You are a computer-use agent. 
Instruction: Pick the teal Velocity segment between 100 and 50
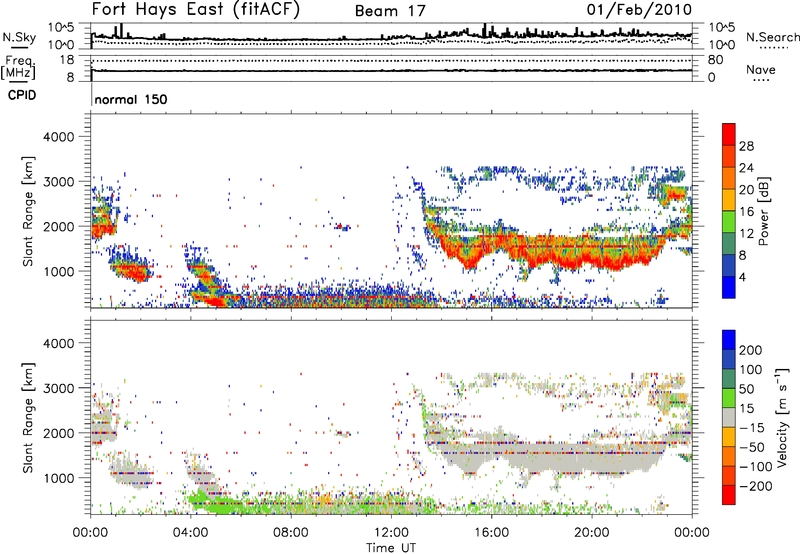pyautogui.click(x=729, y=379)
